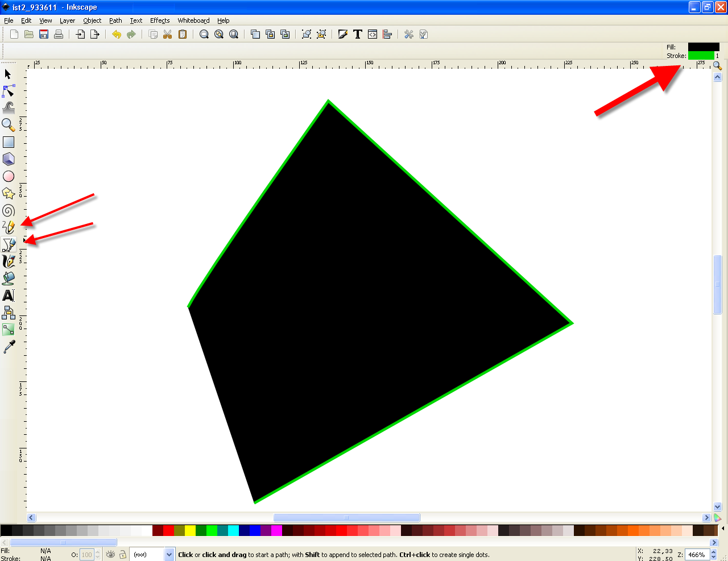Redo the undone action

pyautogui.click(x=131, y=34)
